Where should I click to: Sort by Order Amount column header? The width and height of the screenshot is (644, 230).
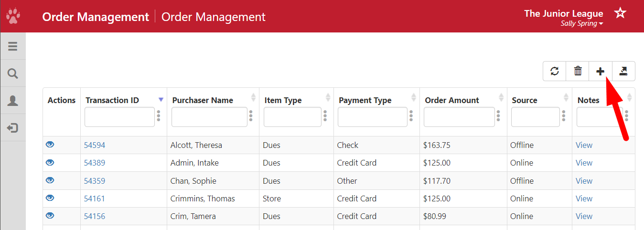pos(452,100)
